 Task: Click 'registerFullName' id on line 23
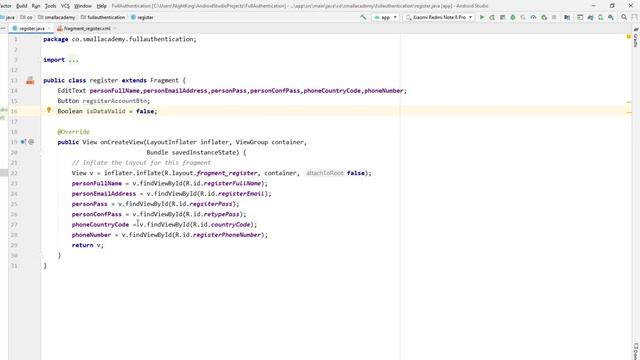click(x=232, y=183)
